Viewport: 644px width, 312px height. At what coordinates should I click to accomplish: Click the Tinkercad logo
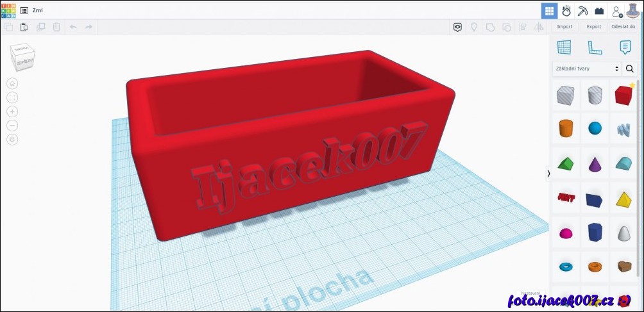pyautogui.click(x=10, y=10)
